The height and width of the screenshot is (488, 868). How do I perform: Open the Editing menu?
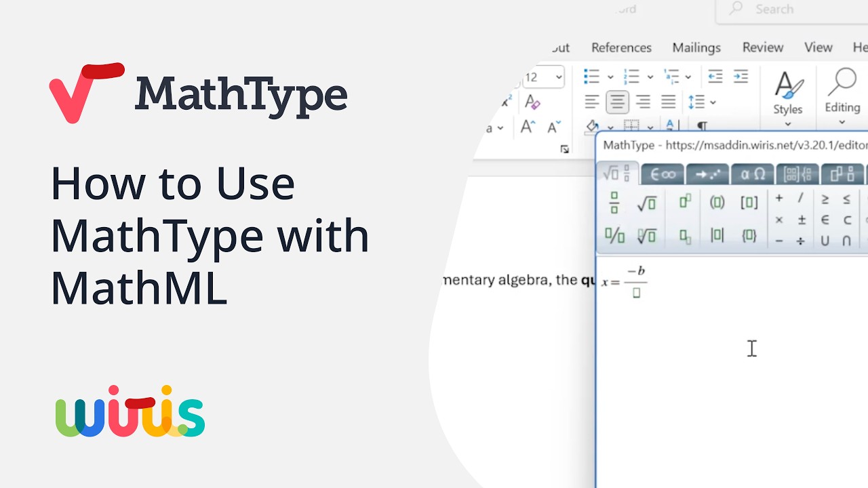[x=842, y=96]
